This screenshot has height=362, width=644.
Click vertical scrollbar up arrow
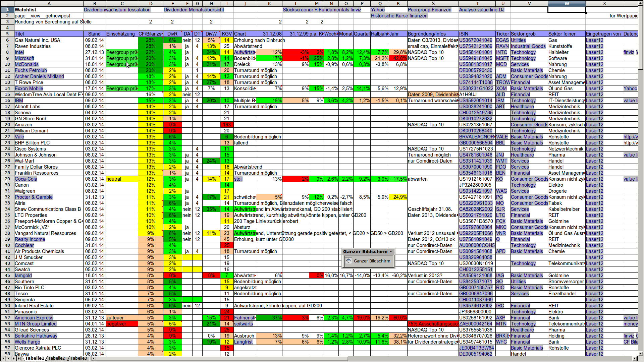click(641, 3)
